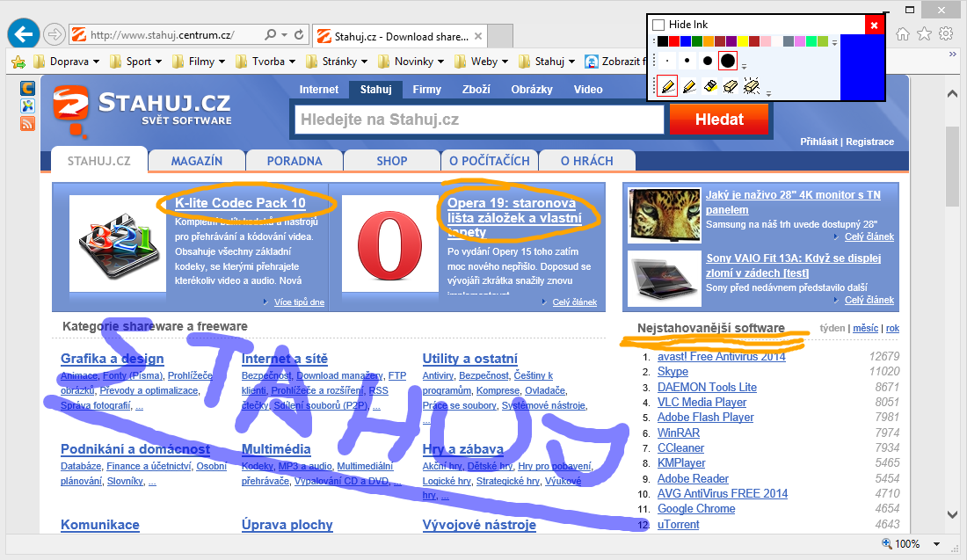This screenshot has height=560, width=967.
Task: Open the VLC Media Player link
Action: pos(702,402)
